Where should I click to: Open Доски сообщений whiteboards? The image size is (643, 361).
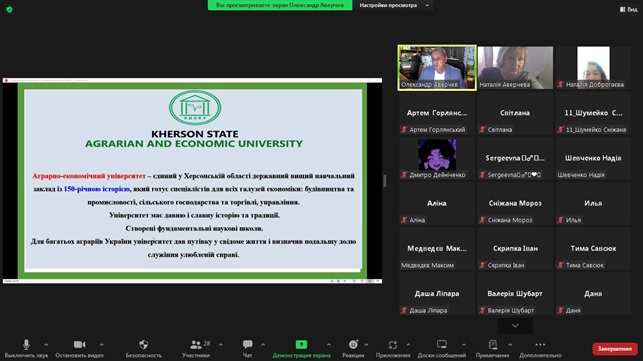coord(442,348)
